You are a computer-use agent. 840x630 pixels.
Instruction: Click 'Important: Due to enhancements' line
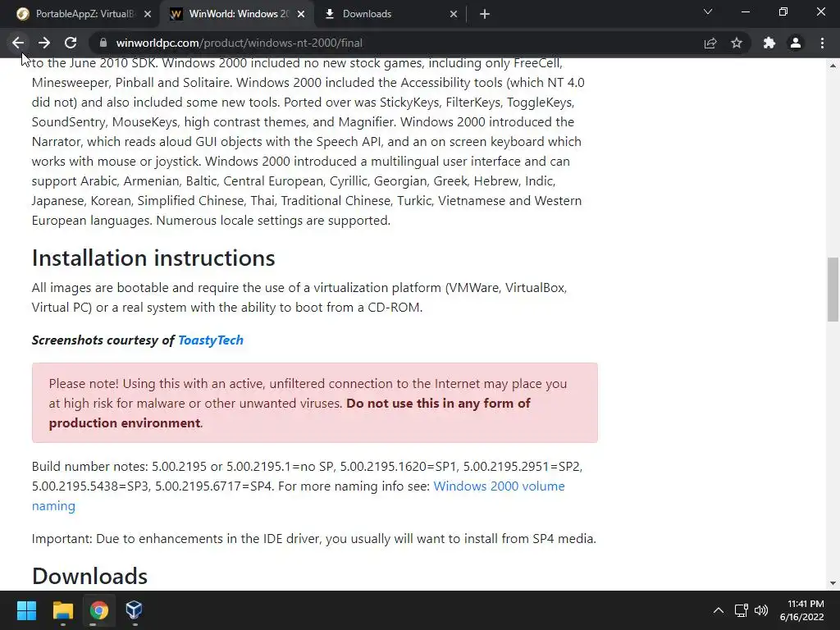[x=314, y=538]
